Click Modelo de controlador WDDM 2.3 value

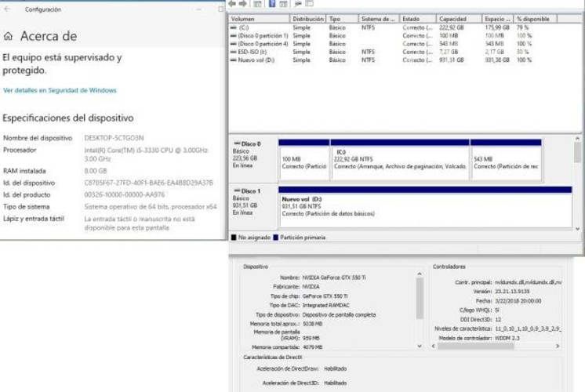pos(507,338)
